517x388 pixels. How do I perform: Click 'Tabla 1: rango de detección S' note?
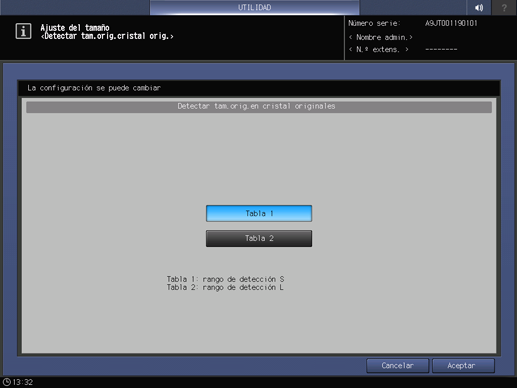point(225,279)
